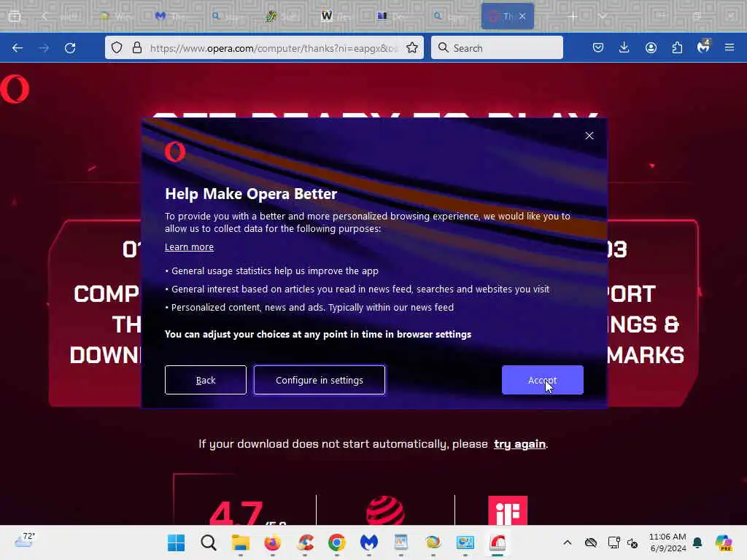The width and height of the screenshot is (747, 560).
Task: Open the Windows Start menu
Action: [177, 542]
